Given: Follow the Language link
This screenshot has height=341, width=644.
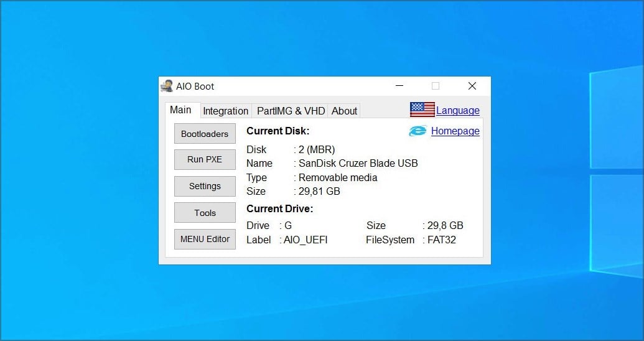Looking at the screenshot, I should pyautogui.click(x=457, y=111).
